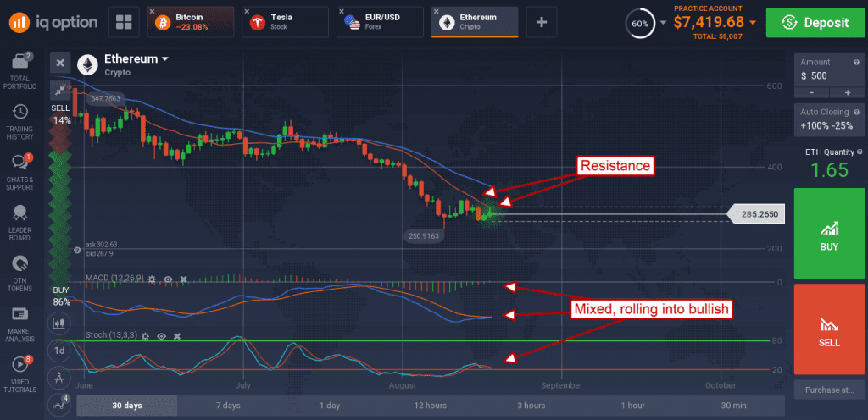The width and height of the screenshot is (868, 420).
Task: Click the 250.9163 low price label
Action: point(425,235)
